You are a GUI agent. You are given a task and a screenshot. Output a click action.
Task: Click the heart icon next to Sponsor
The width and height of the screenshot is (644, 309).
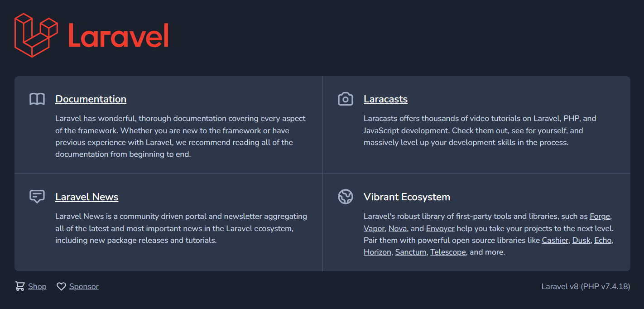[61, 286]
